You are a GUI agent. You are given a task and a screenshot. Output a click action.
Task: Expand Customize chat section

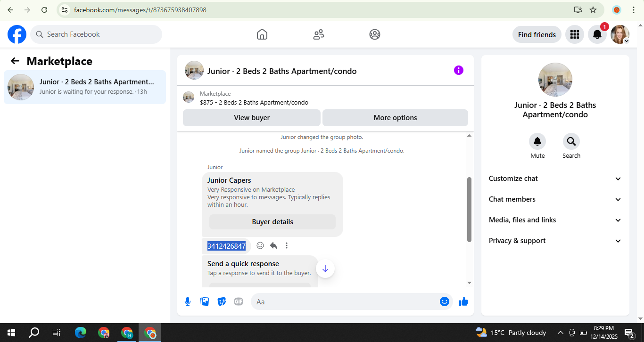click(x=555, y=179)
